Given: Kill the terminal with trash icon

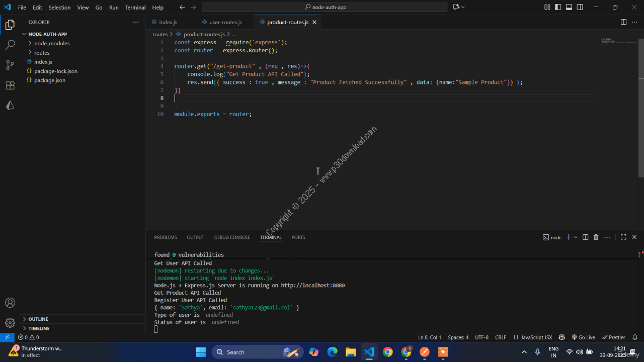Looking at the screenshot, I should tap(596, 237).
